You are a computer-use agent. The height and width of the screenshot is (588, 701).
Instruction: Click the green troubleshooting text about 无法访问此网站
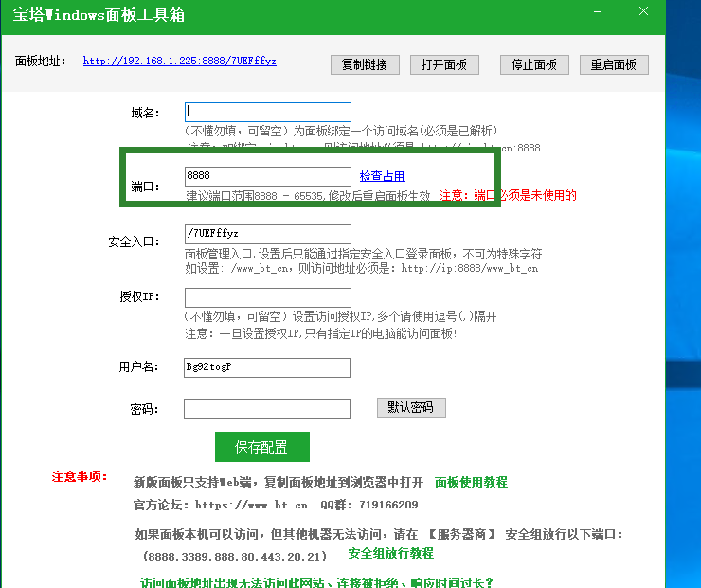316,582
